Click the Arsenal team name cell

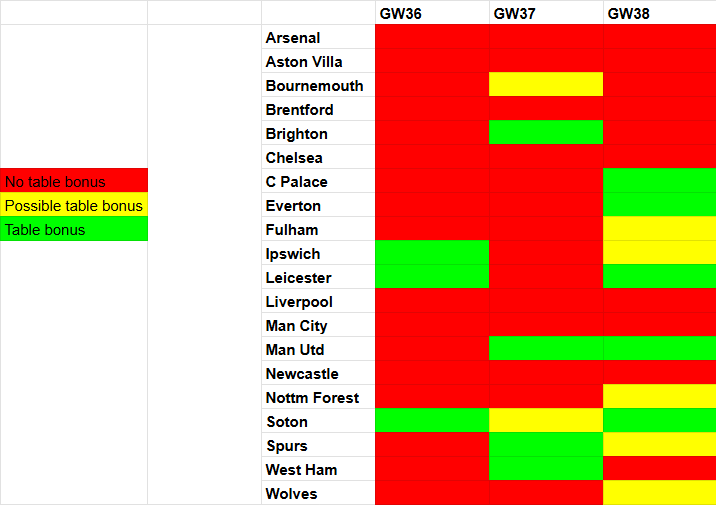(x=318, y=38)
